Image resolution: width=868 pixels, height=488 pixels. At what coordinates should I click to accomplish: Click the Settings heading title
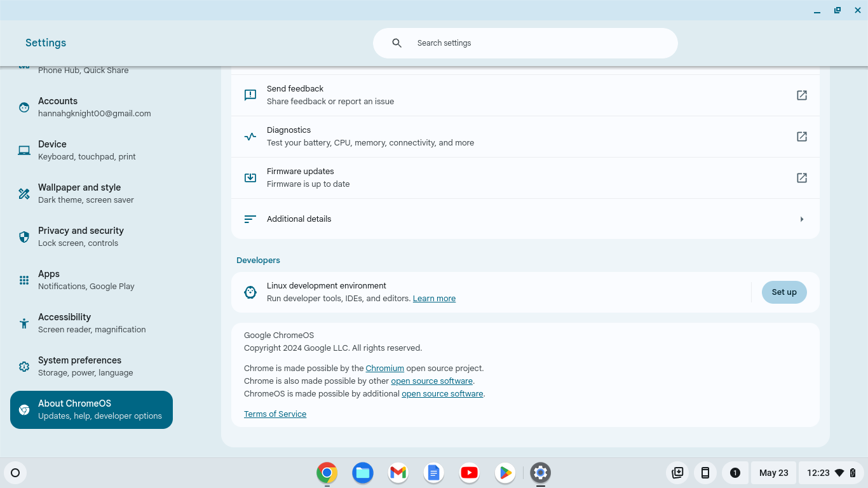pos(46,43)
